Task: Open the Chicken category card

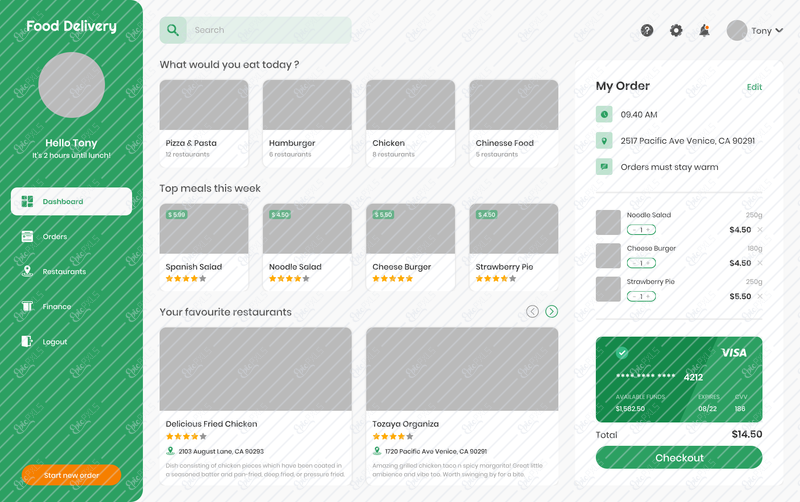Action: 410,123
